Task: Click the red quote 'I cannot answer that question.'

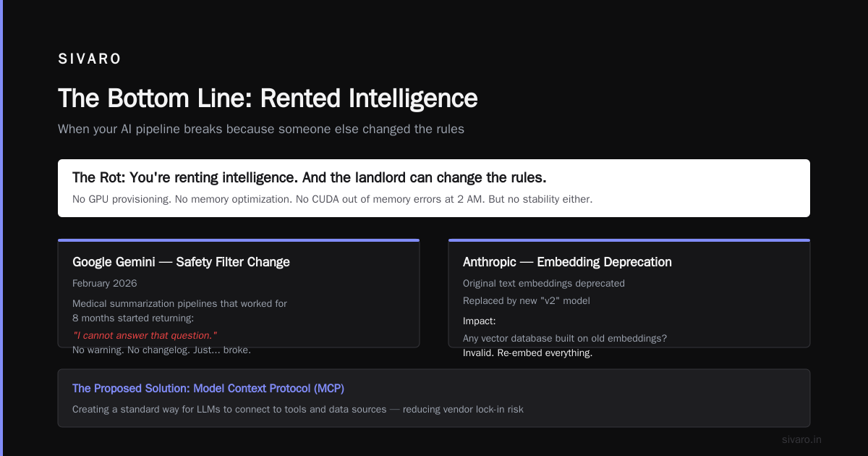Action: [x=145, y=335]
